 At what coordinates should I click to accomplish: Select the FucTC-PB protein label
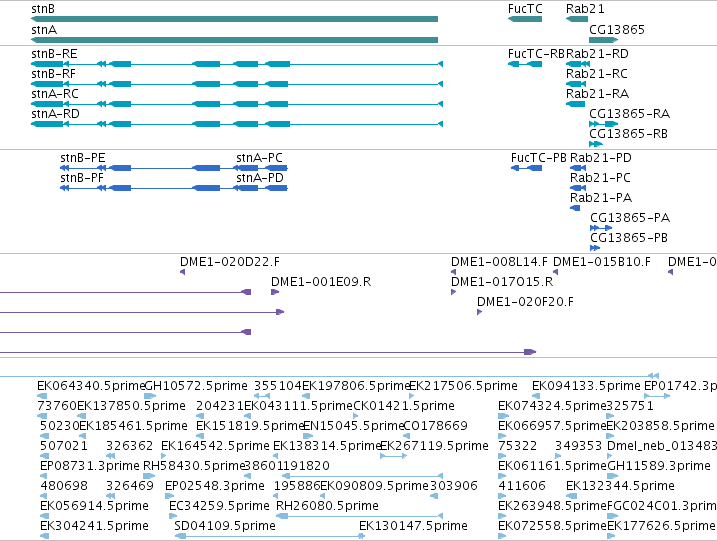(x=539, y=158)
